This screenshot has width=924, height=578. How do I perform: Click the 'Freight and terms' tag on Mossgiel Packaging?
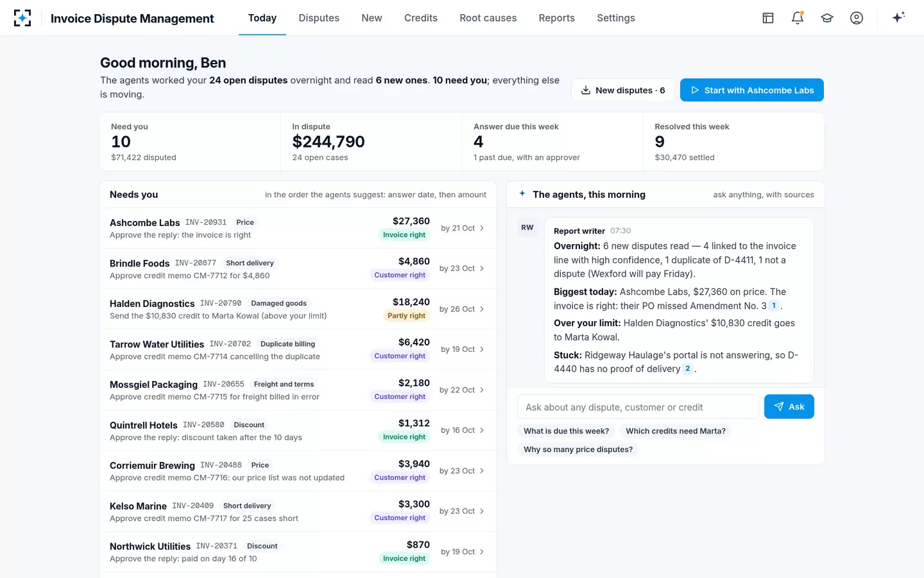284,384
